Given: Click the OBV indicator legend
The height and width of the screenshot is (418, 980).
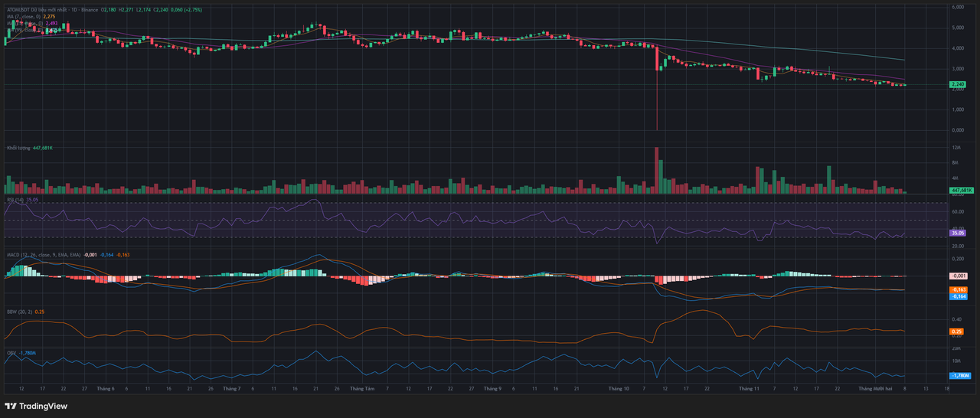Looking at the screenshot, I should (21, 353).
